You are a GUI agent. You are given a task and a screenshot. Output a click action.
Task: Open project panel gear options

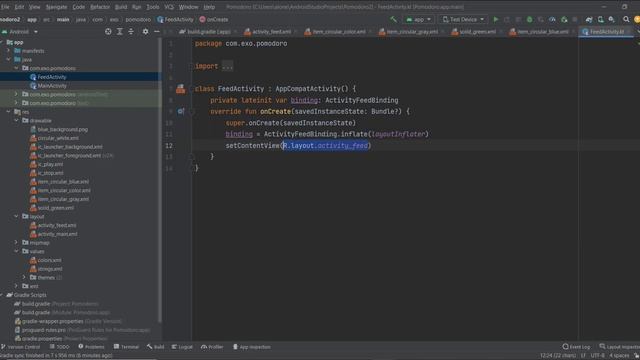pos(145,31)
